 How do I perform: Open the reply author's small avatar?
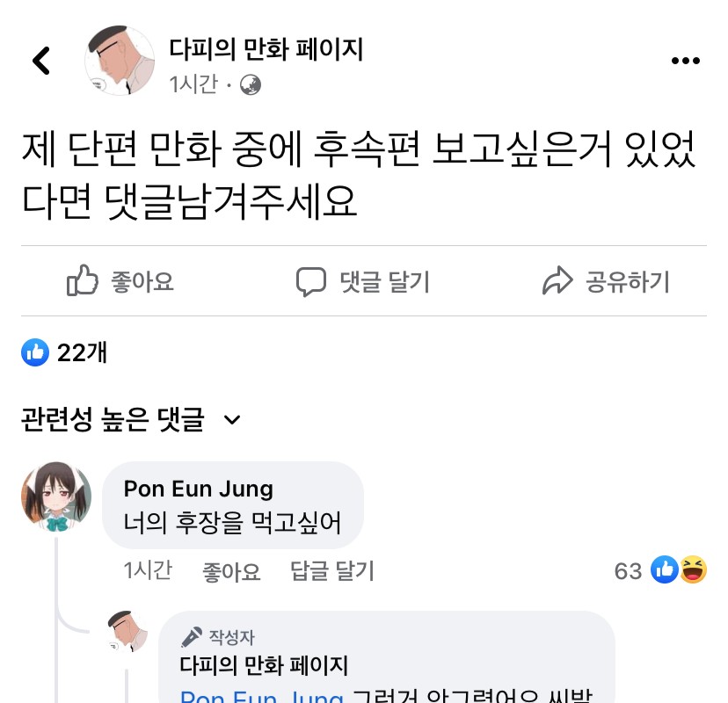(x=127, y=632)
